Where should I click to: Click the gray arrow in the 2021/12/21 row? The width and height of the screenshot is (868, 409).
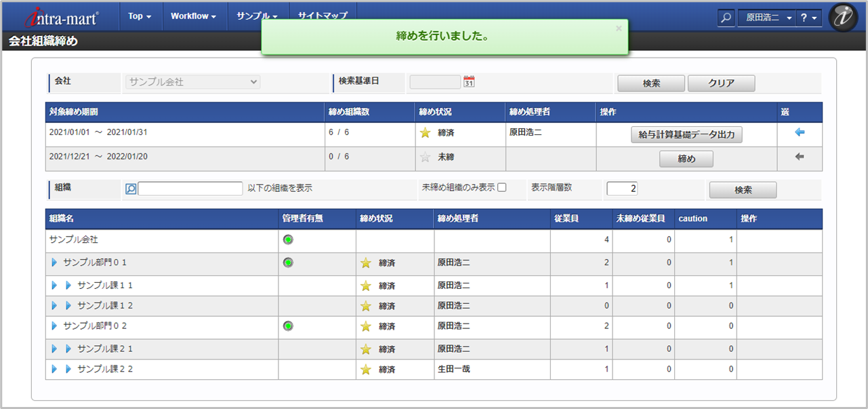pos(800,157)
